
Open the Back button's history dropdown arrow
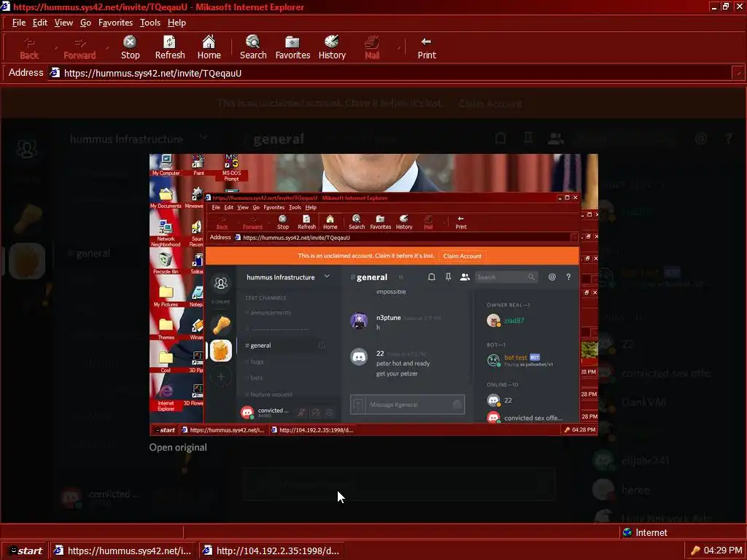55,47
